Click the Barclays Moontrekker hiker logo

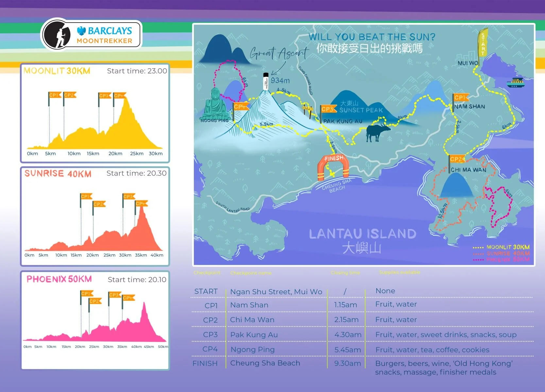pos(57,35)
